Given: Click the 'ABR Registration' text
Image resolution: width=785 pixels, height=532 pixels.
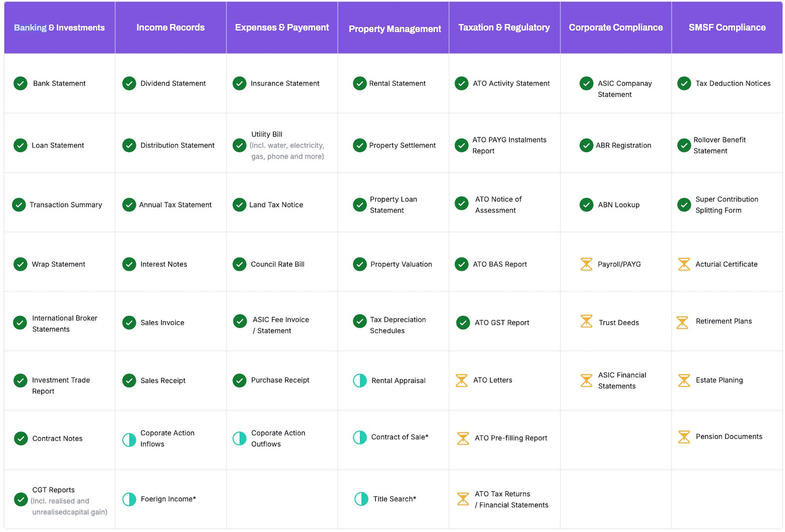Looking at the screenshot, I should [x=623, y=145].
